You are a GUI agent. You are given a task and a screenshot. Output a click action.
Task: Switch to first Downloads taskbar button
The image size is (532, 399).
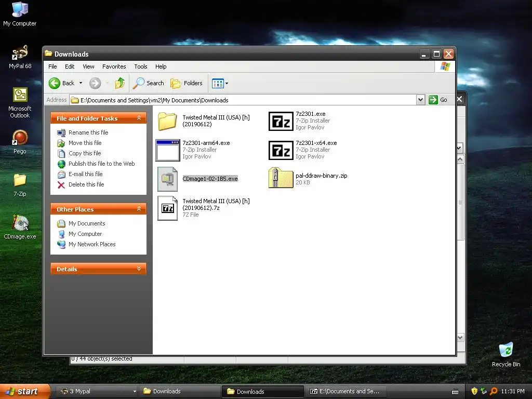point(180,391)
